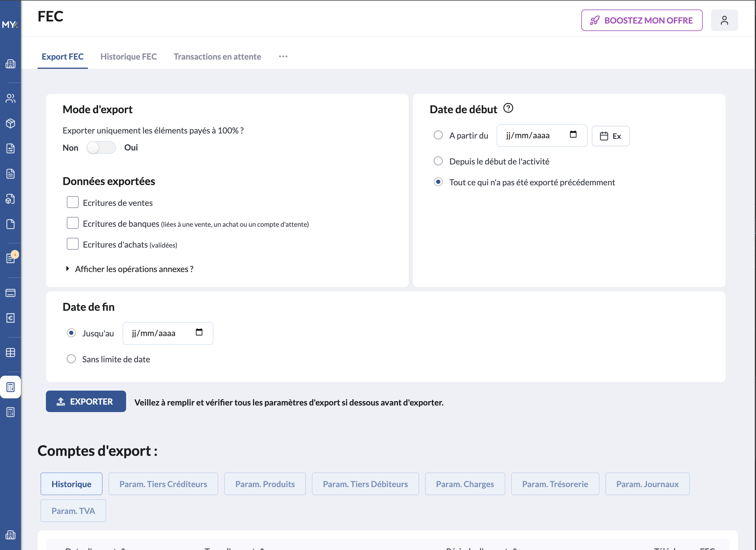This screenshot has width=756, height=550.
Task: Click the BOOSTEZ MON OFFRE button
Action: coord(642,20)
